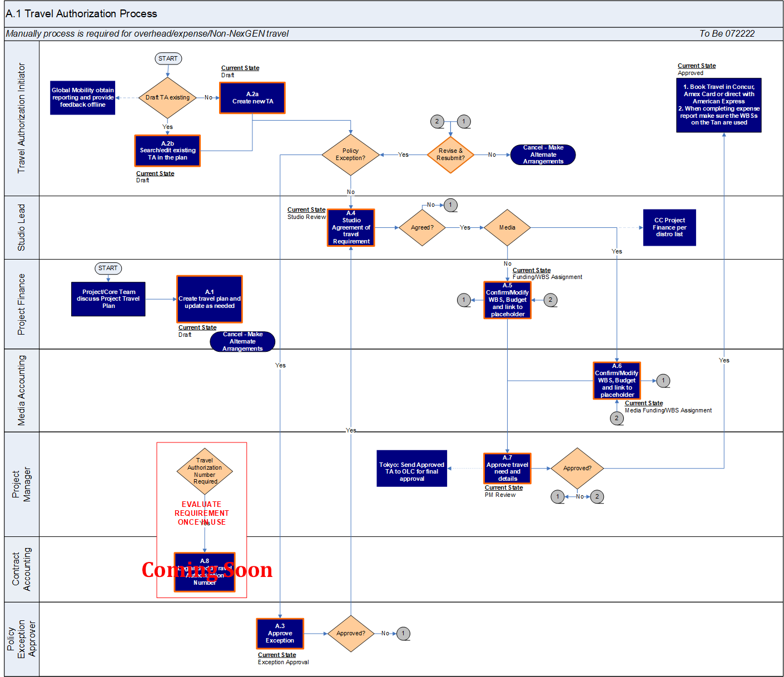The height and width of the screenshot is (677, 784).
Task: Click the Approved? diamond beside A.3 Approve Exception
Action: pyautogui.click(x=351, y=634)
